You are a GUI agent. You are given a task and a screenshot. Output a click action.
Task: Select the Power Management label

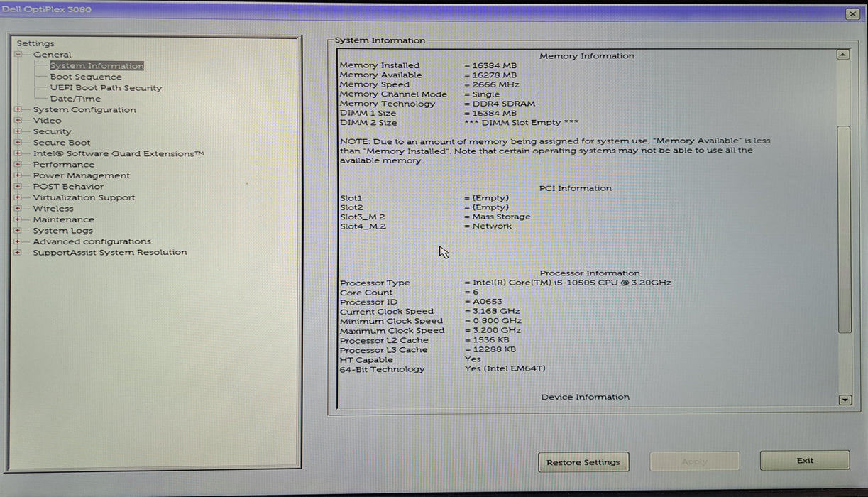tap(82, 175)
